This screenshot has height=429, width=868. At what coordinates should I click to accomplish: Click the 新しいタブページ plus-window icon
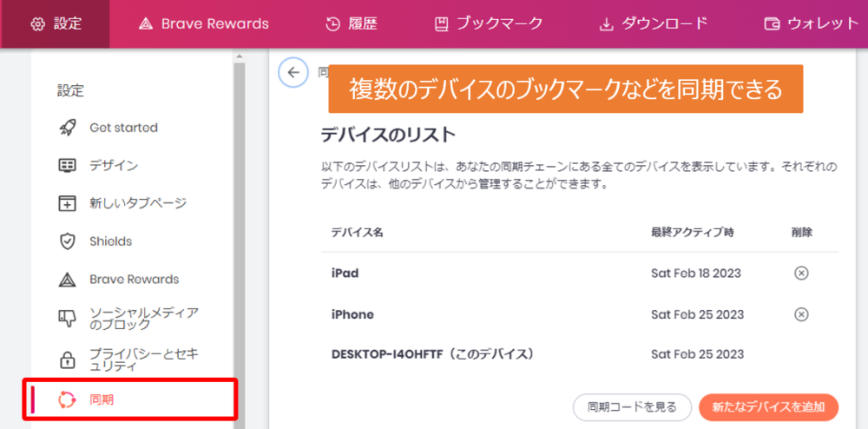(67, 203)
